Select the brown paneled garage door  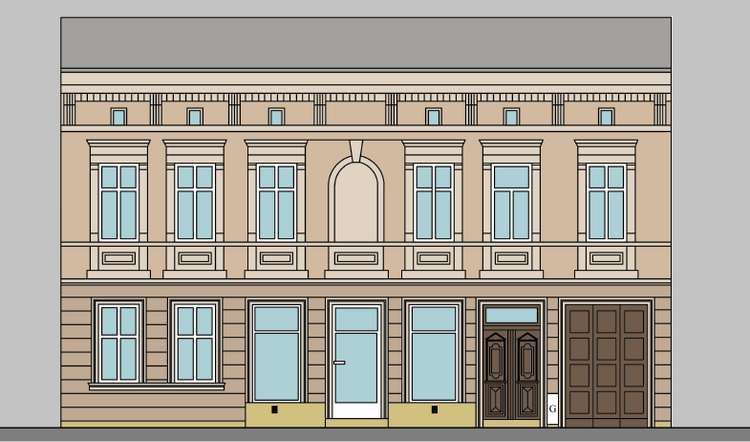click(606, 365)
